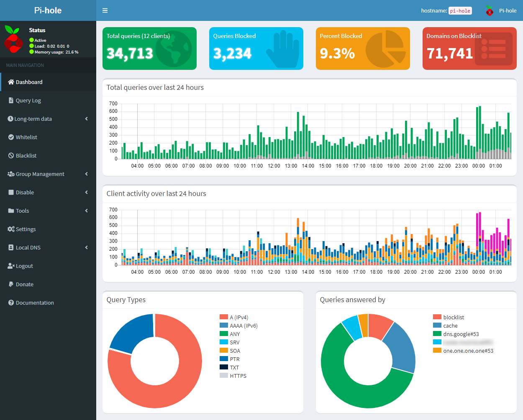
Task: Click the blocklist red color swatch
Action: 437,317
